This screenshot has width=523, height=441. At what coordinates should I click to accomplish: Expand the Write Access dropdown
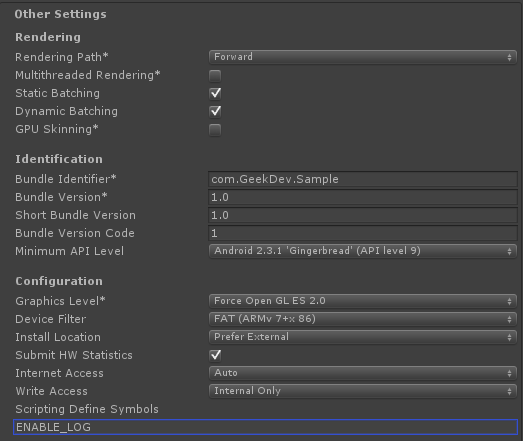(x=363, y=391)
